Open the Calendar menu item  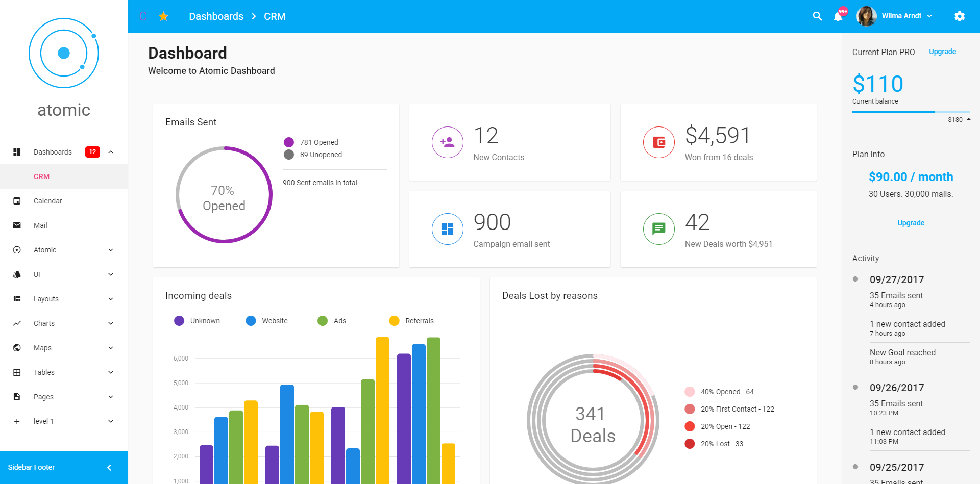[x=64, y=201]
